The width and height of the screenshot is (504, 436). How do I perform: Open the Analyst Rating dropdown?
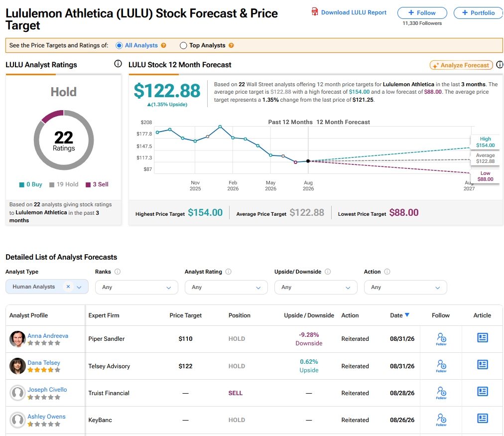[x=226, y=287]
